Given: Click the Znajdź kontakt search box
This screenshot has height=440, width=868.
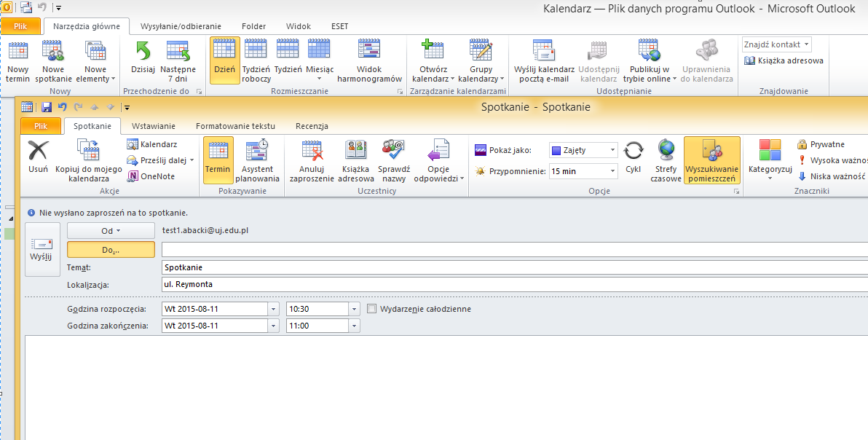Looking at the screenshot, I should (x=777, y=44).
